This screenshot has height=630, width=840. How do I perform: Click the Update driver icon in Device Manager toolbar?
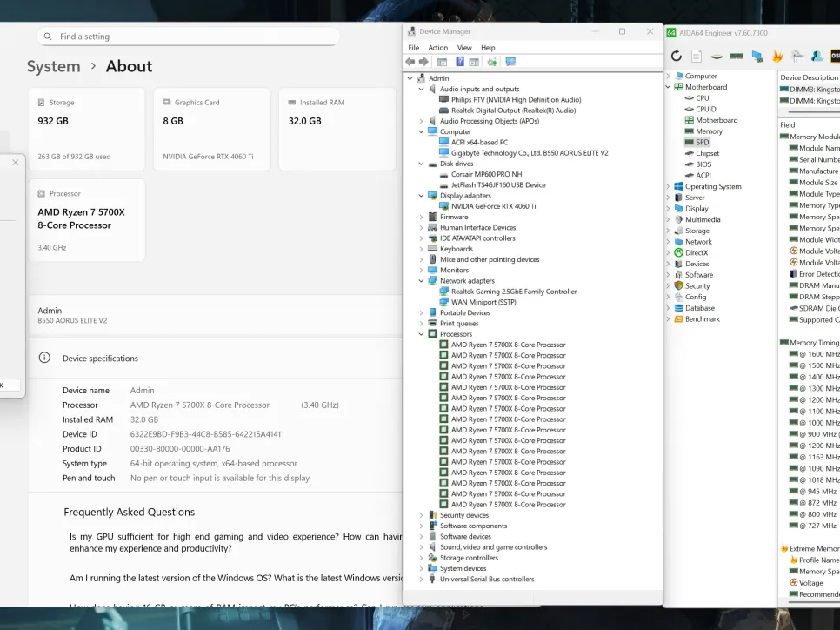pyautogui.click(x=492, y=62)
